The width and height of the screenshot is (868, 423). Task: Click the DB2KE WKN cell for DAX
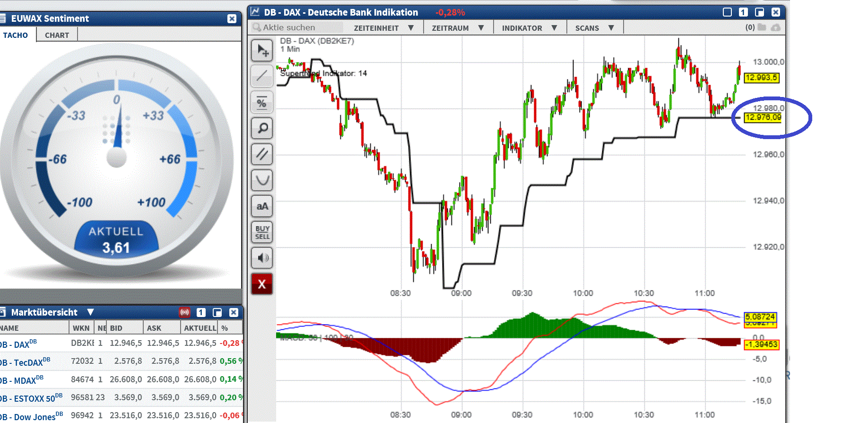coord(83,343)
